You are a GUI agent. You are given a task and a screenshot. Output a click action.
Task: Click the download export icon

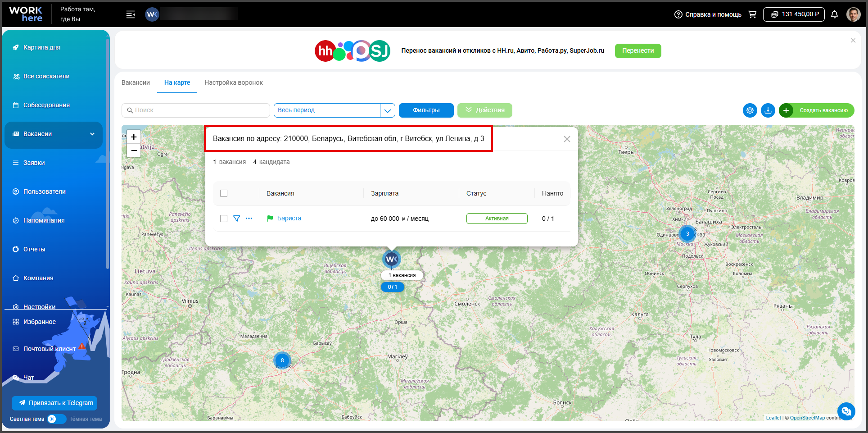pos(768,110)
